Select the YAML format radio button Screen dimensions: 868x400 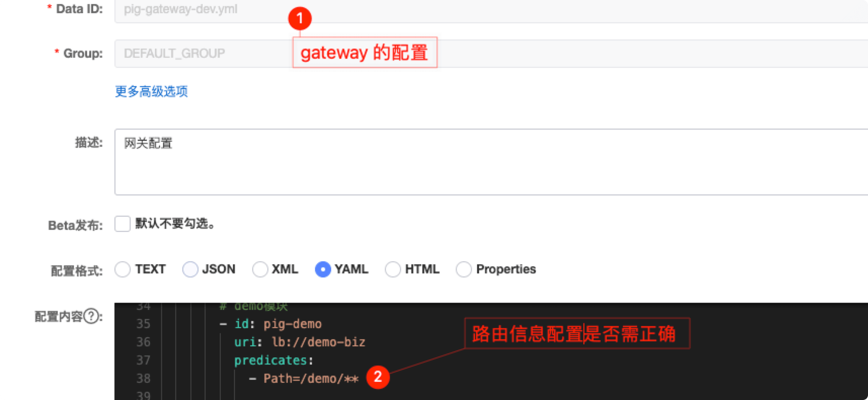[323, 269]
